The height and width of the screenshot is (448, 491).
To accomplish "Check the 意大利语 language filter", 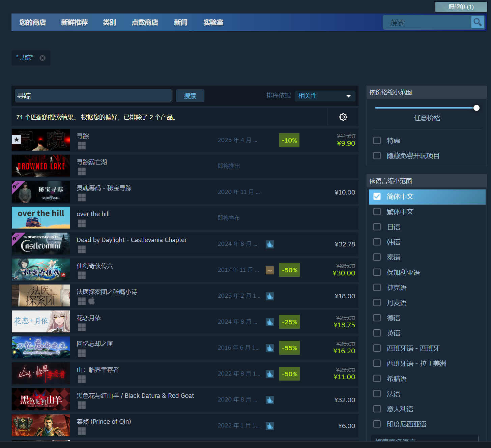I will (377, 409).
